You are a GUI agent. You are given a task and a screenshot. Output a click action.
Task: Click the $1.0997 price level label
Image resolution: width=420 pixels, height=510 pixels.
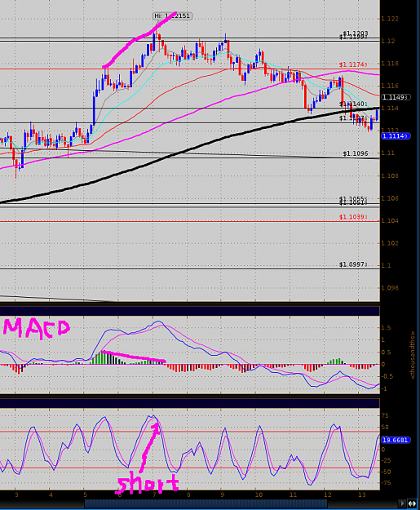(x=353, y=264)
